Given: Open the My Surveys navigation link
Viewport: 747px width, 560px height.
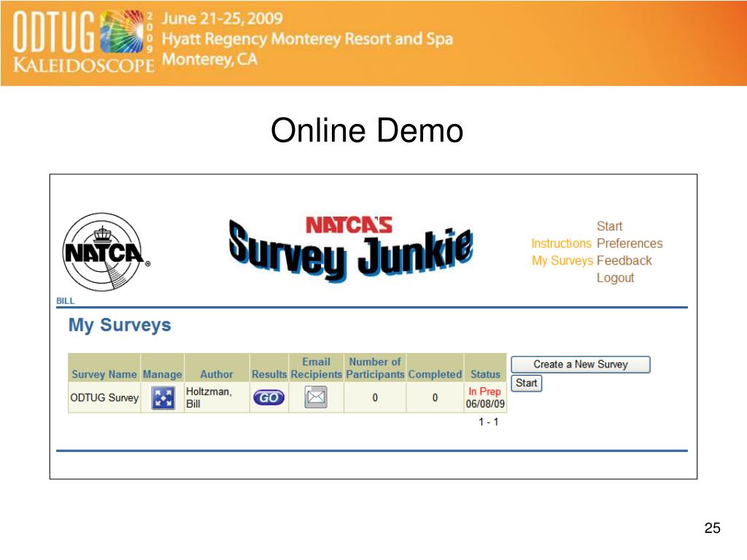Looking at the screenshot, I should pyautogui.click(x=562, y=260).
